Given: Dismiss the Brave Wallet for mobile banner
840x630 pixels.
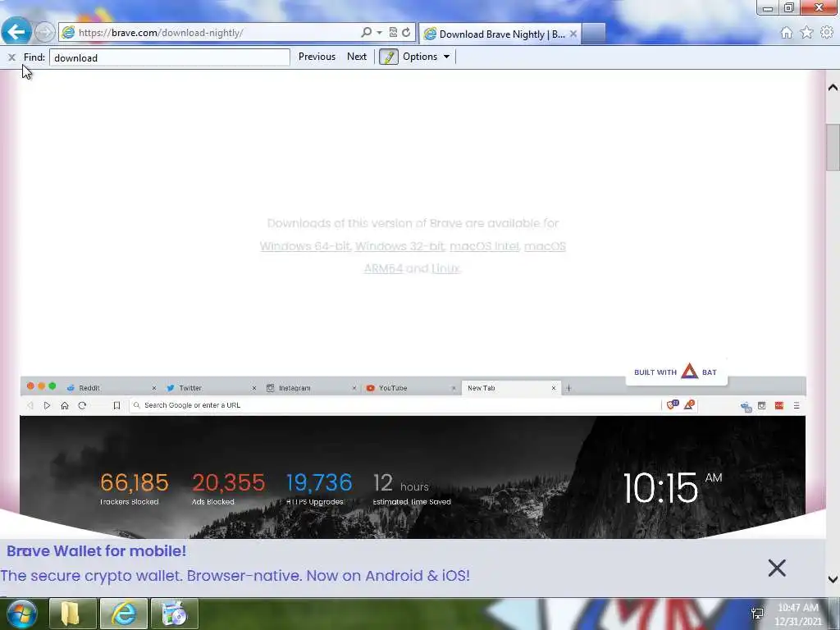Looking at the screenshot, I should 777,568.
